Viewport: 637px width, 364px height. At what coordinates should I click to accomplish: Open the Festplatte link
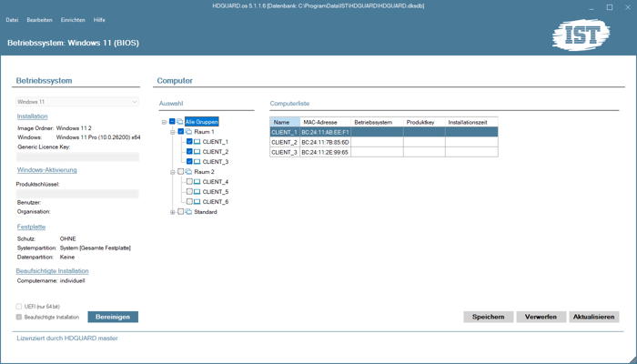coord(31,227)
